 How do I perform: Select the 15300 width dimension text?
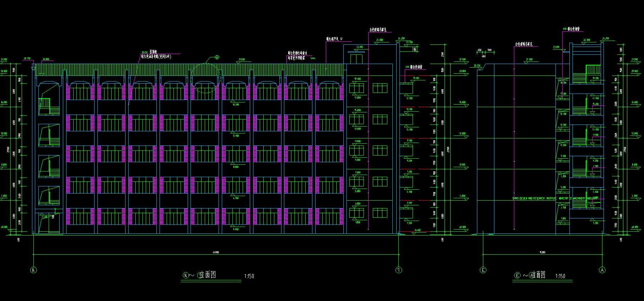[542, 253]
